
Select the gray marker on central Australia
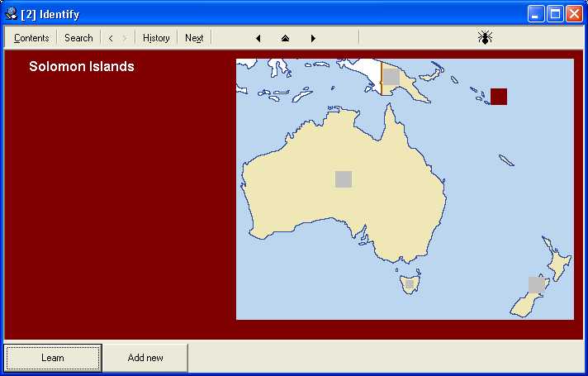(x=344, y=179)
